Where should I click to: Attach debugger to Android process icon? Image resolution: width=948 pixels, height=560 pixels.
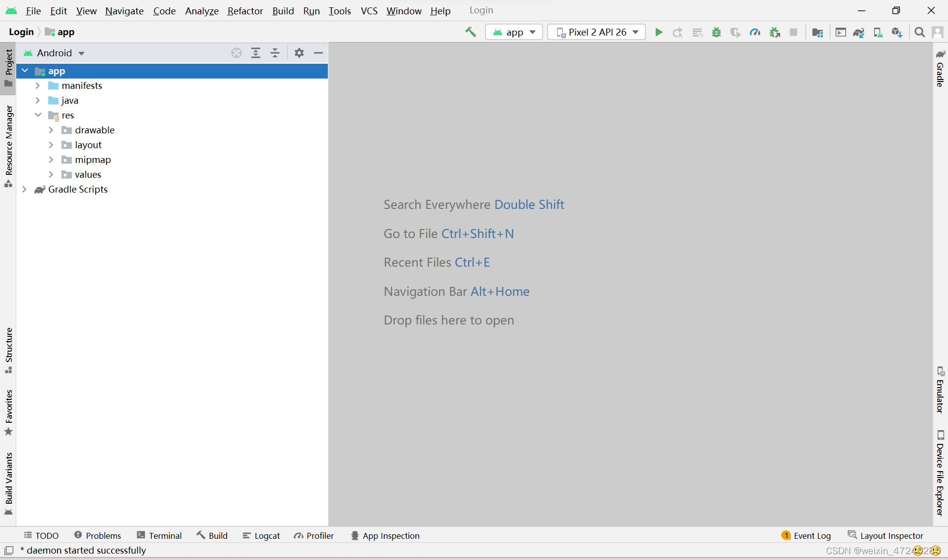[x=775, y=32]
